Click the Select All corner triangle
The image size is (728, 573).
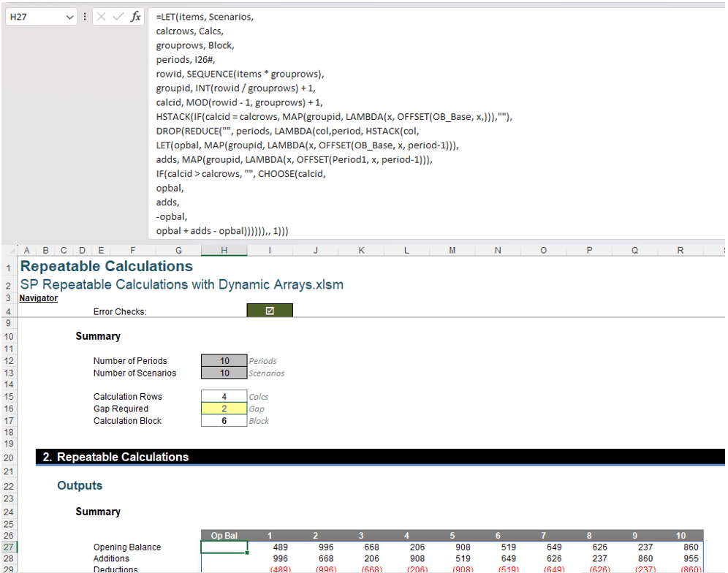click(8, 250)
